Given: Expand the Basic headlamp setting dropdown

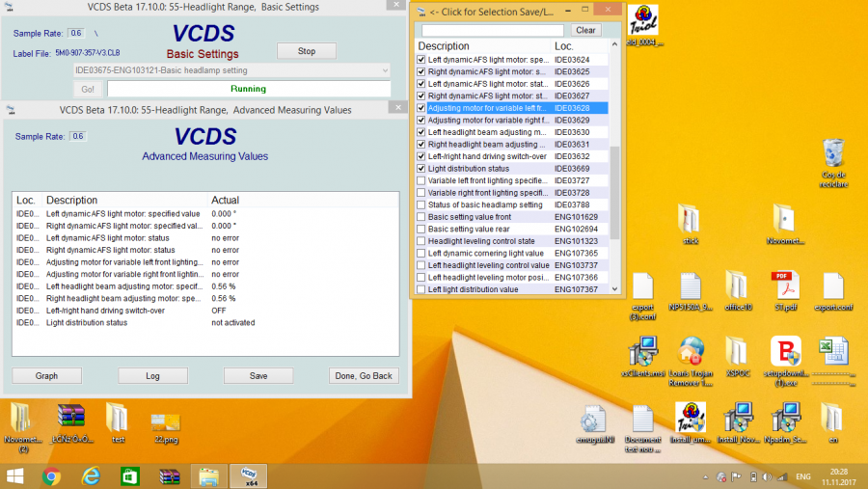Looking at the screenshot, I should 385,70.
